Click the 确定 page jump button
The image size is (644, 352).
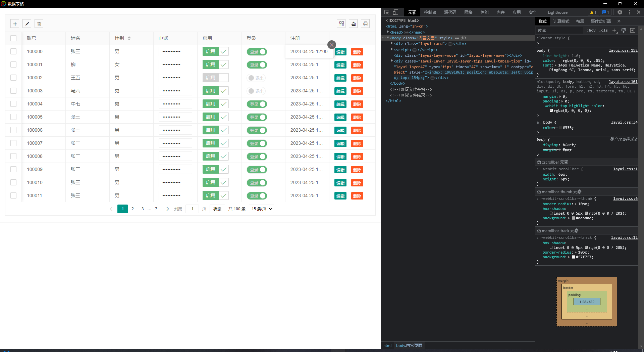click(217, 209)
